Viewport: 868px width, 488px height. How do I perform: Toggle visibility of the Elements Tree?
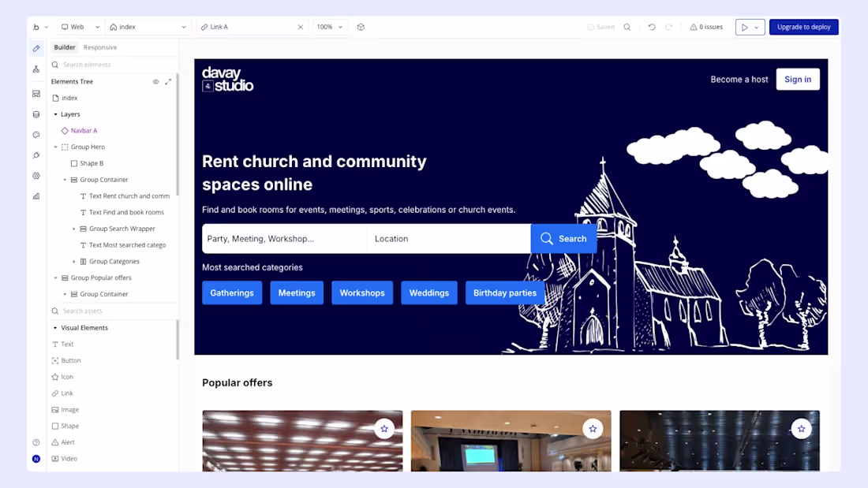155,81
